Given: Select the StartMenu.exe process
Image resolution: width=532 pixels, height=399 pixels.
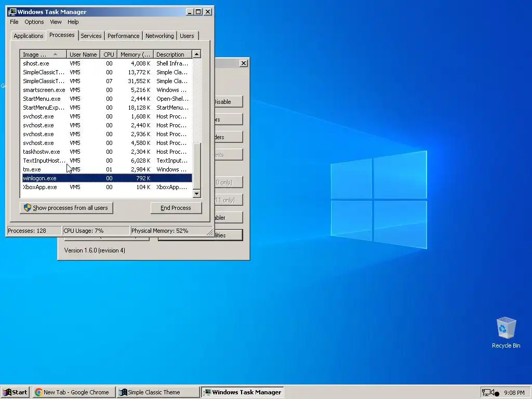Looking at the screenshot, I should (x=107, y=99).
